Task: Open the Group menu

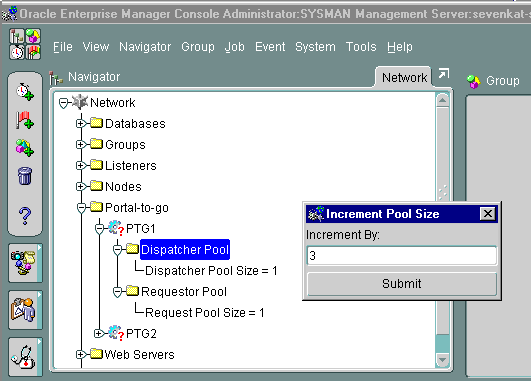Action: coord(198,47)
